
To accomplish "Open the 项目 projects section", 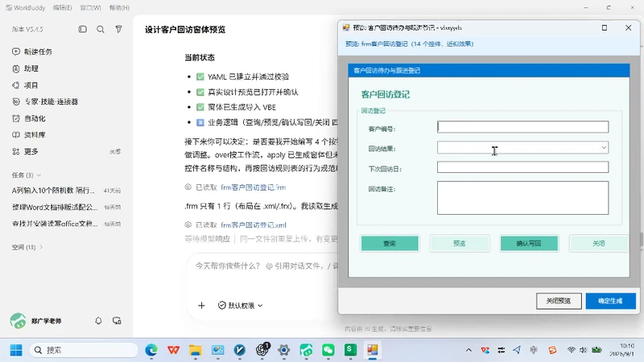I will pyautogui.click(x=25, y=85).
